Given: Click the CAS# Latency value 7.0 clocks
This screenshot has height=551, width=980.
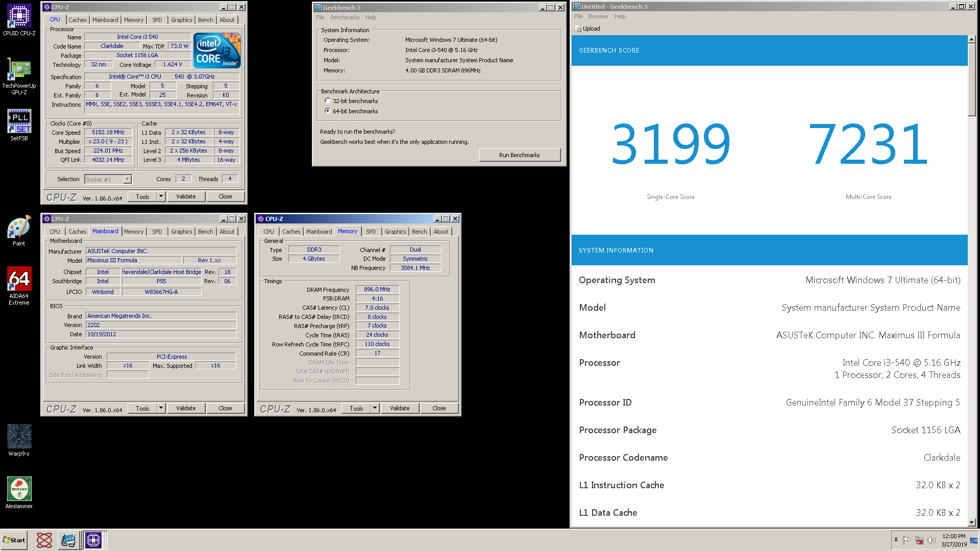Looking at the screenshot, I should [x=377, y=308].
